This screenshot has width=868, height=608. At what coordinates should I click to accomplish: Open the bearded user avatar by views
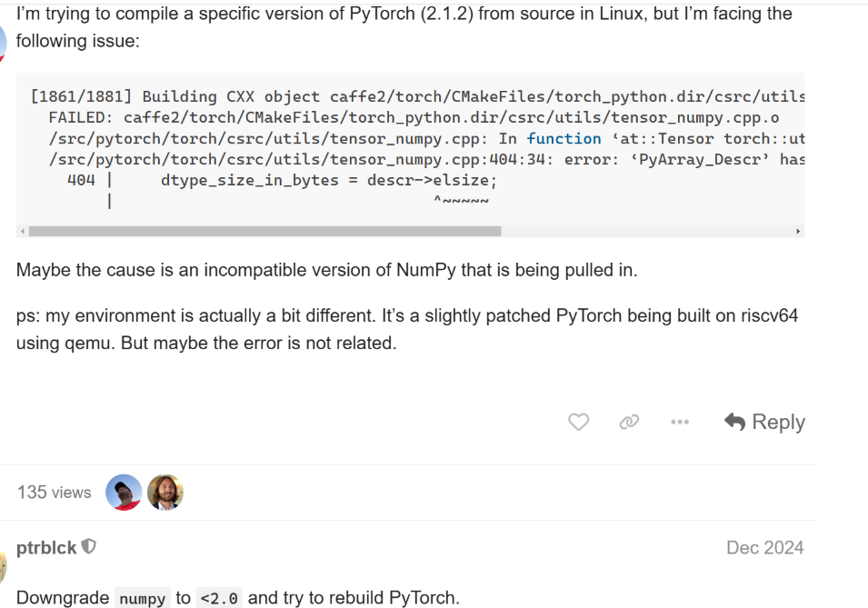(165, 493)
